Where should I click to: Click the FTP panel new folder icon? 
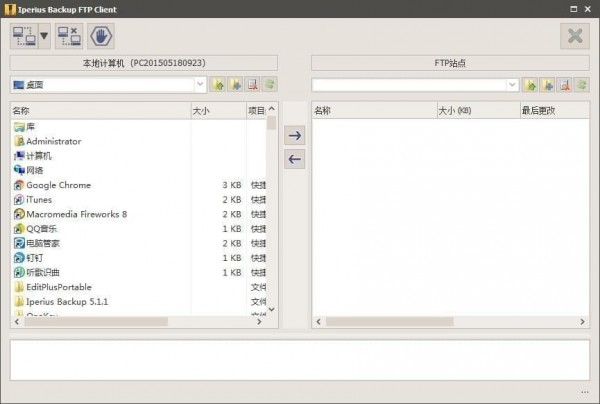(547, 85)
